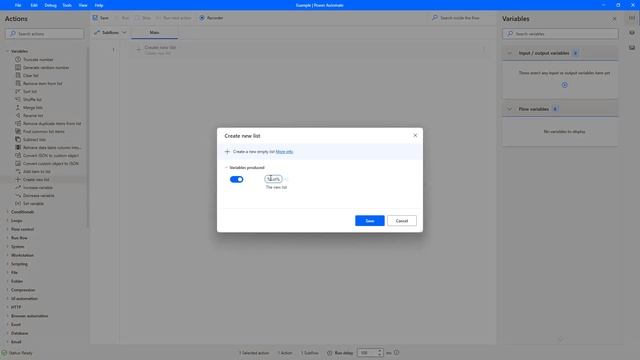
Task: Open the More info link
Action: (284, 152)
